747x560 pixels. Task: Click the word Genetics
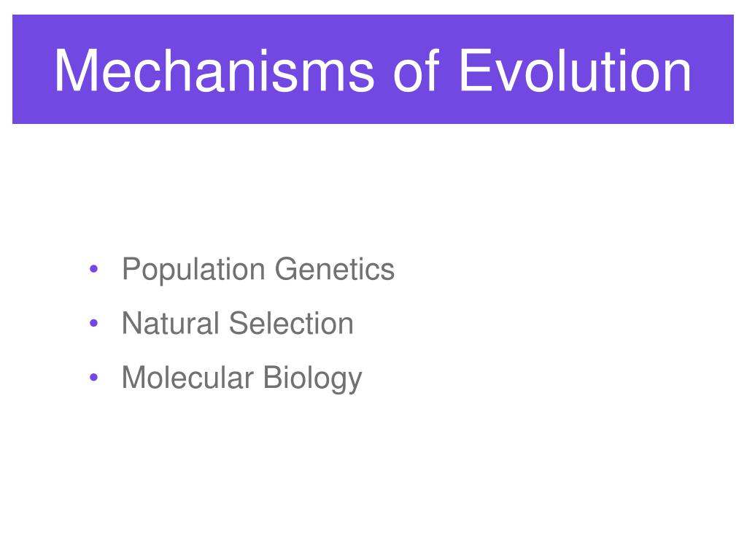coord(335,269)
